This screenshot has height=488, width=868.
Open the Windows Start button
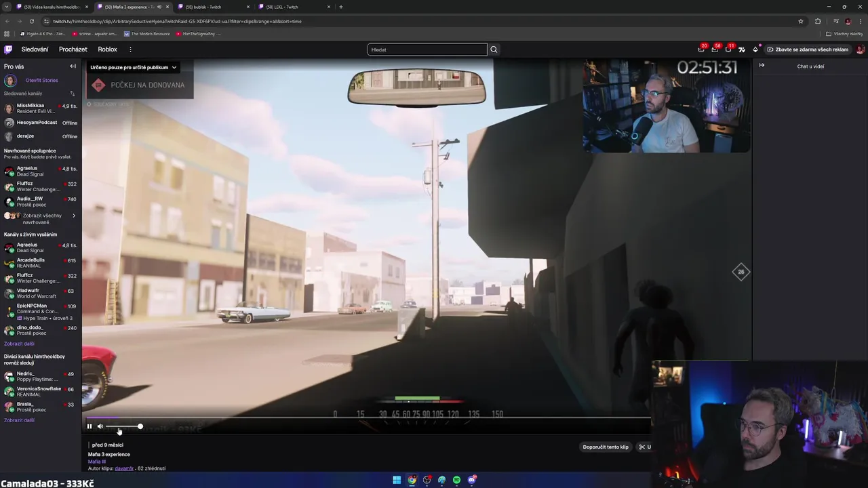[397, 480]
